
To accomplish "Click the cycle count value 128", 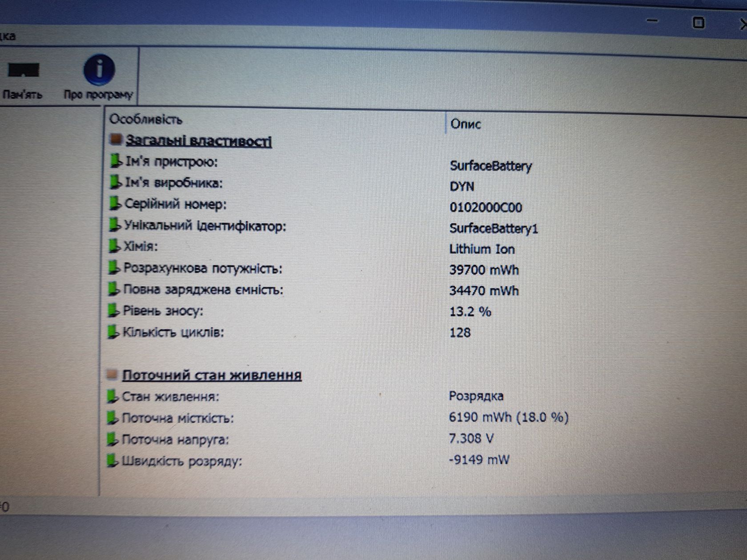I will 460,332.
